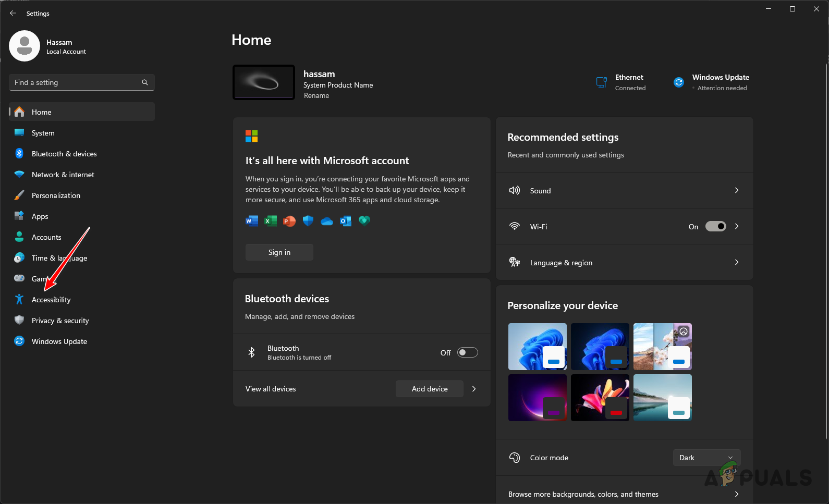Screen dimensions: 829x504
Task: Click the Add device button
Action: (429, 389)
